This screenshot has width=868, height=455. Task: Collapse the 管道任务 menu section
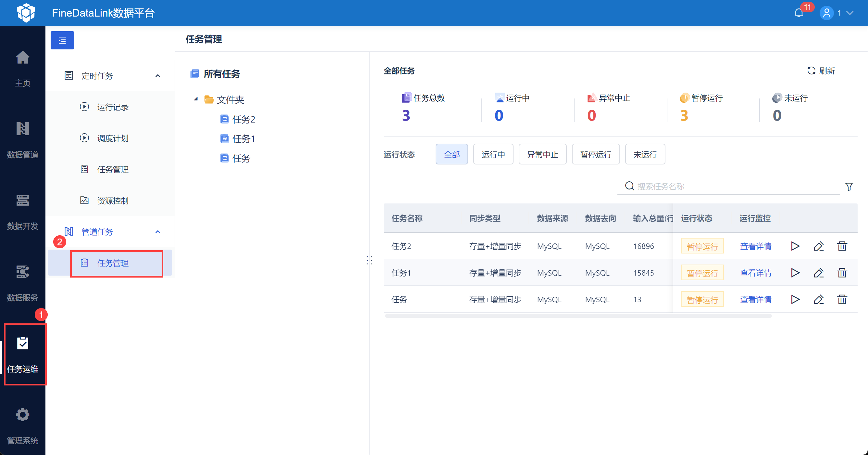[158, 232]
